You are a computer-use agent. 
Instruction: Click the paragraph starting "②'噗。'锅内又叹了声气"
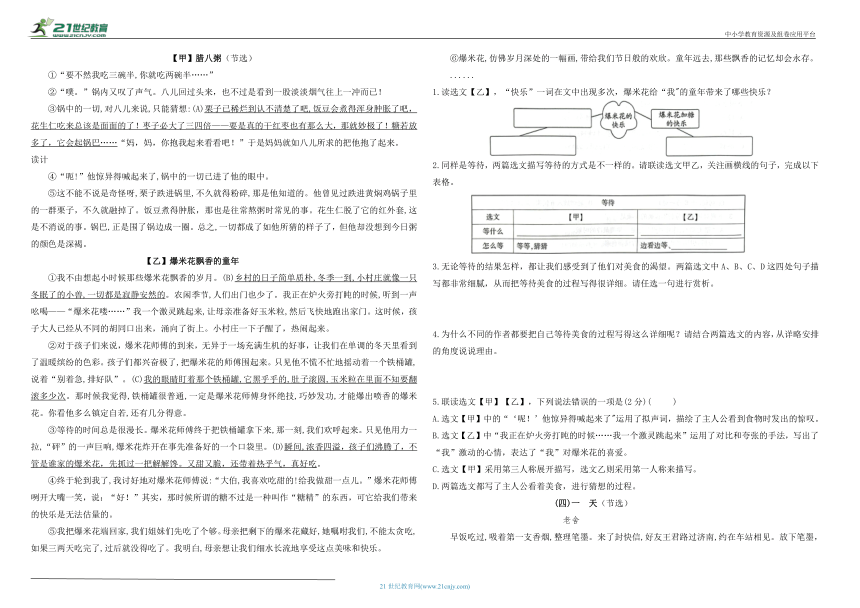point(215,92)
